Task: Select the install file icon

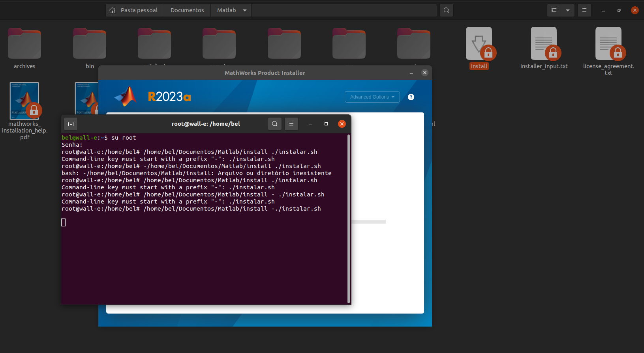Action: 479,44
